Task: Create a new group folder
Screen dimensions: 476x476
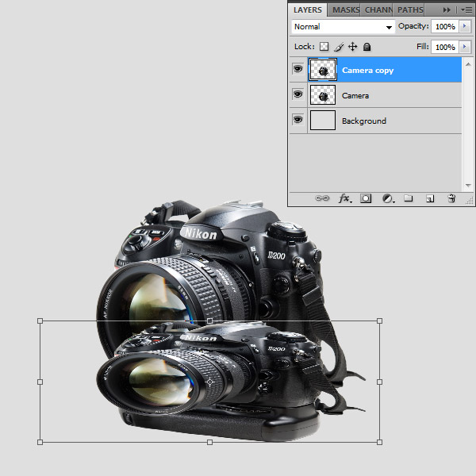Action: pyautogui.click(x=409, y=198)
